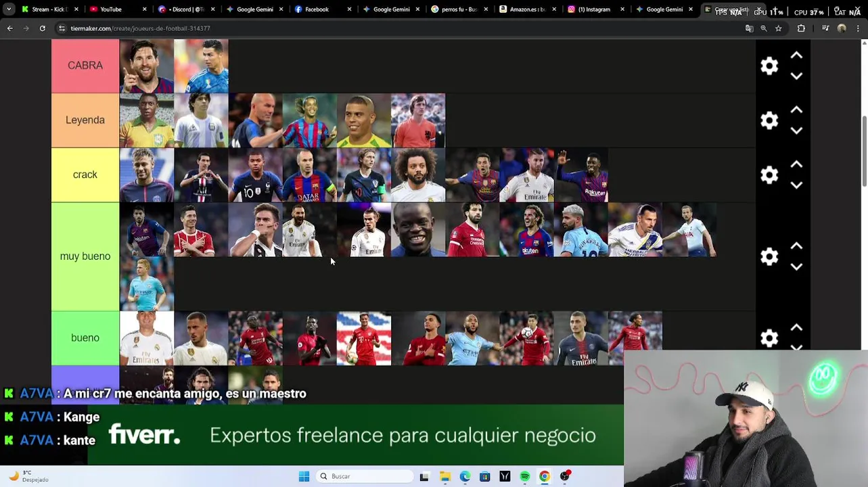Image resolution: width=868 pixels, height=487 pixels.
Task: Open settings gear for the Leyenda tier
Action: tap(769, 120)
